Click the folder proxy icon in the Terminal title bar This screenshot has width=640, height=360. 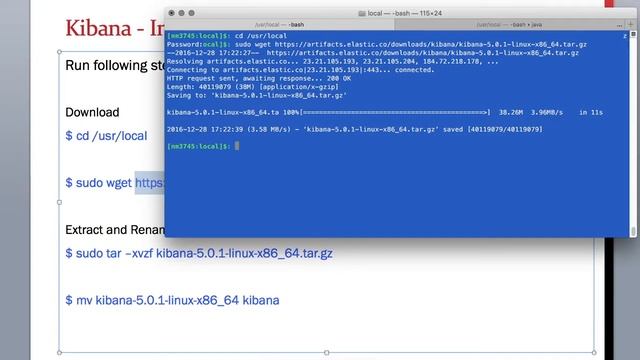pos(362,13)
